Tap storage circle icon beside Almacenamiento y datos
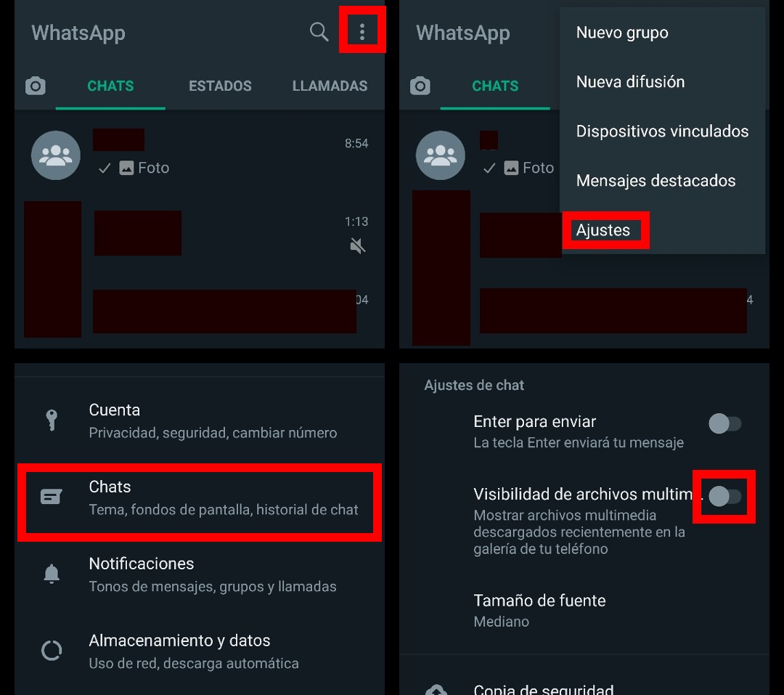Screen dimensions: 784x695 point(52,651)
